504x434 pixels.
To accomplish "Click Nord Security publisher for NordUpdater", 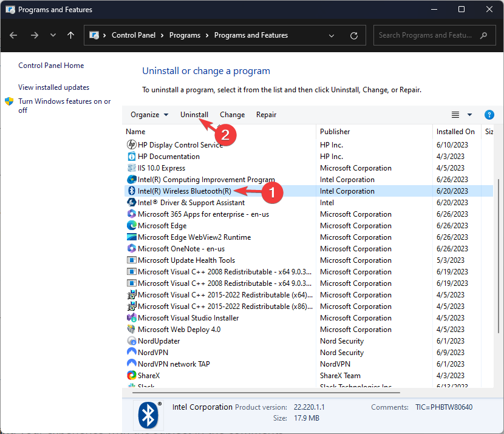I will [x=342, y=341].
